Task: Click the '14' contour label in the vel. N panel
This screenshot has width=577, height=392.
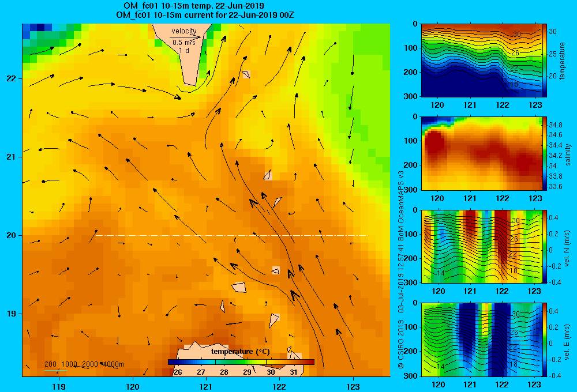Action: pos(440,273)
